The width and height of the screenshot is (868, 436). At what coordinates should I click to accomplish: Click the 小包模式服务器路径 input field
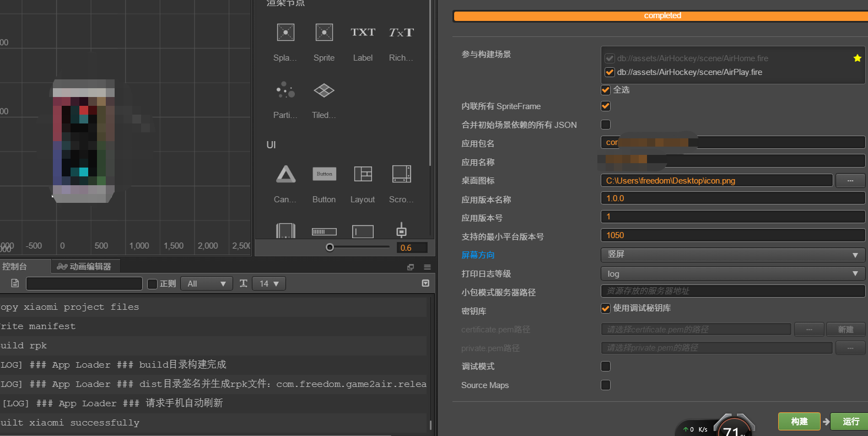coord(733,291)
